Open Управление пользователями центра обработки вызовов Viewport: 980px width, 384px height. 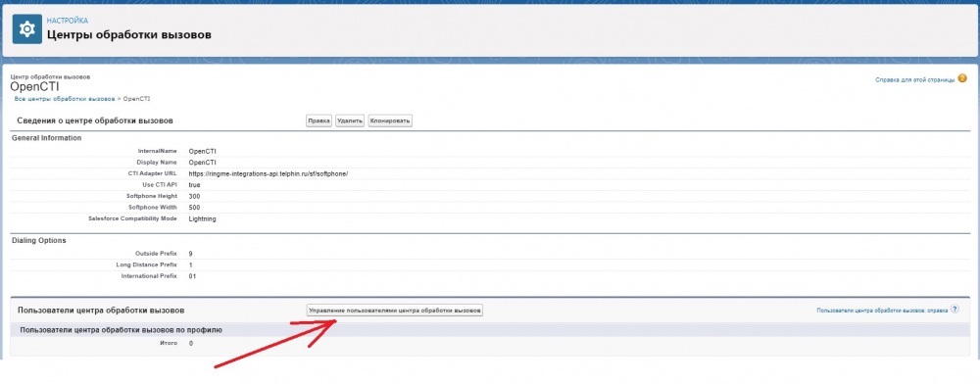[394, 310]
